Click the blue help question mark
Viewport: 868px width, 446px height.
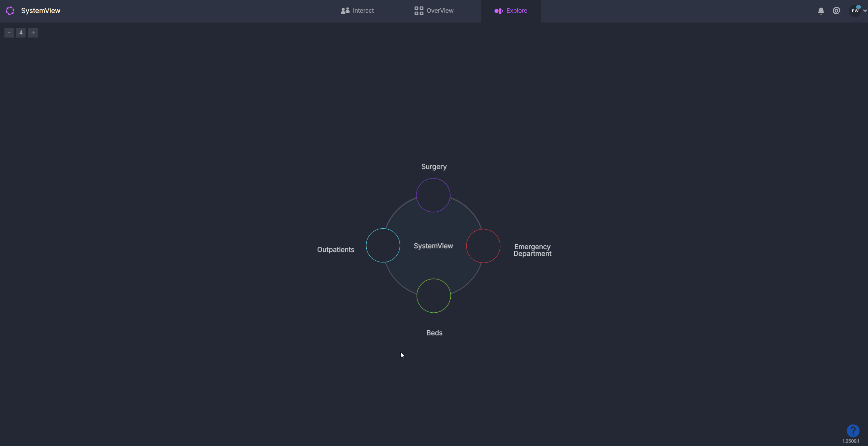pos(853,430)
